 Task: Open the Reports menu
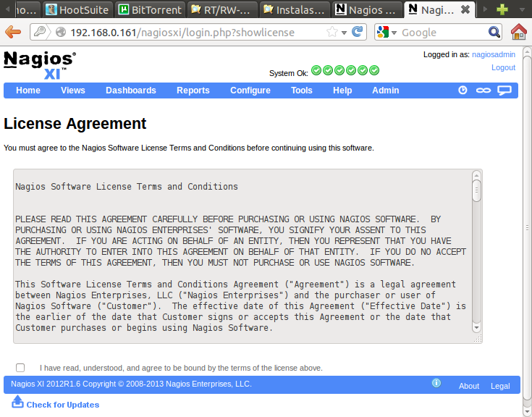[193, 90]
